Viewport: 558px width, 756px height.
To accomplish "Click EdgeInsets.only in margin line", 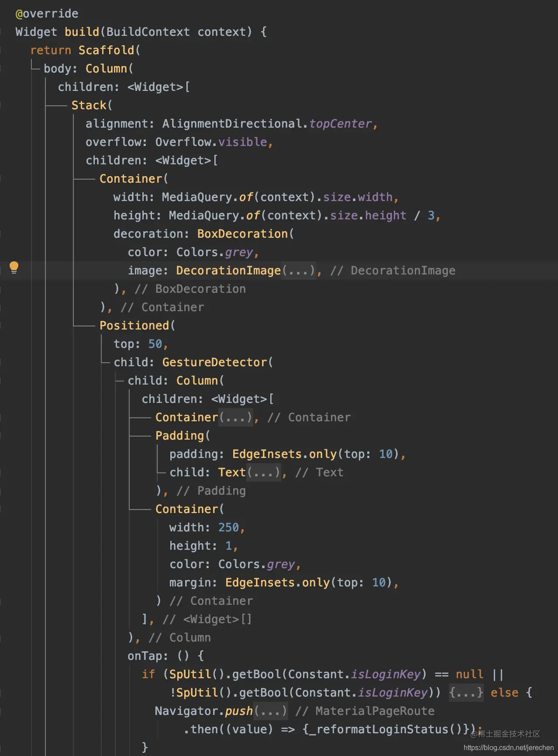I will coord(278,583).
